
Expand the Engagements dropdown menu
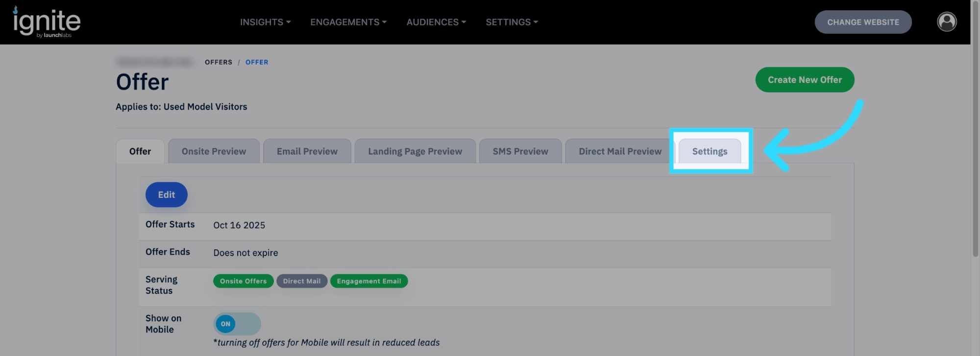[348, 22]
